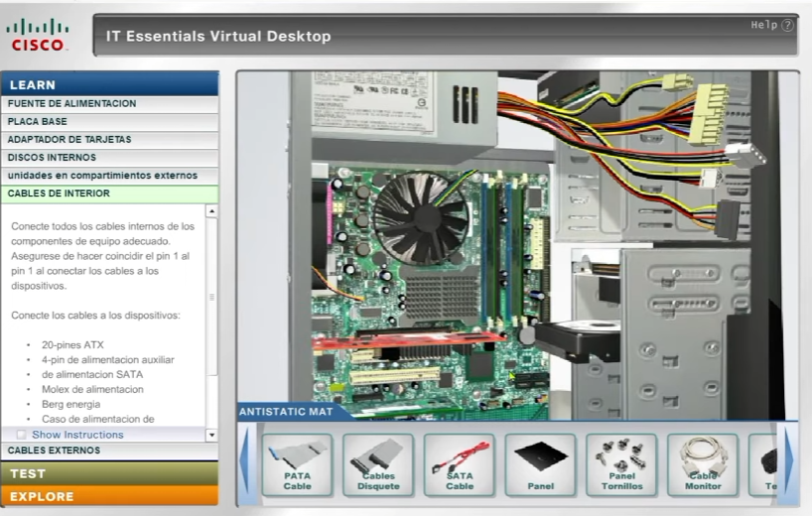
Task: Click instructions scrollbar down arrow
Action: point(211,436)
